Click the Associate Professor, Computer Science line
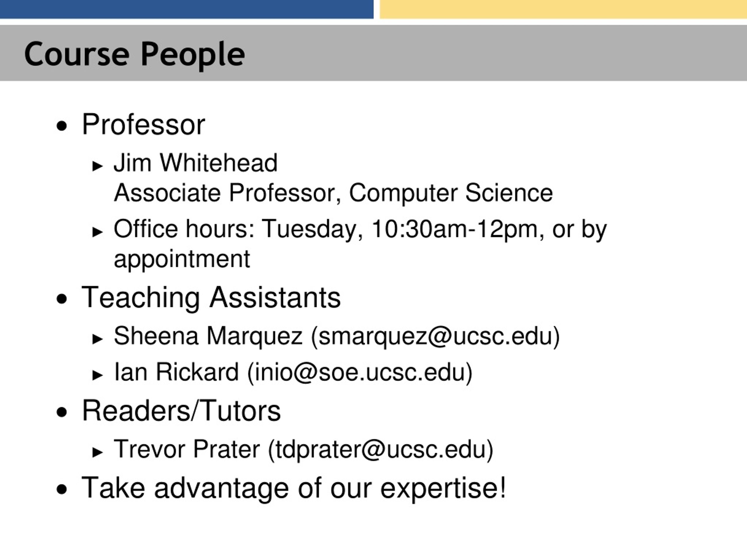The width and height of the screenshot is (747, 560). point(333,193)
